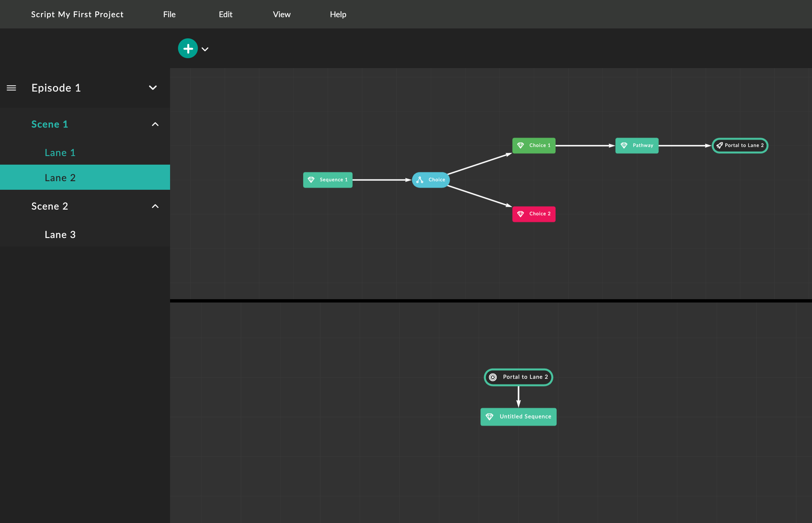Select the red Choice 2 node
812x523 pixels.
534,214
